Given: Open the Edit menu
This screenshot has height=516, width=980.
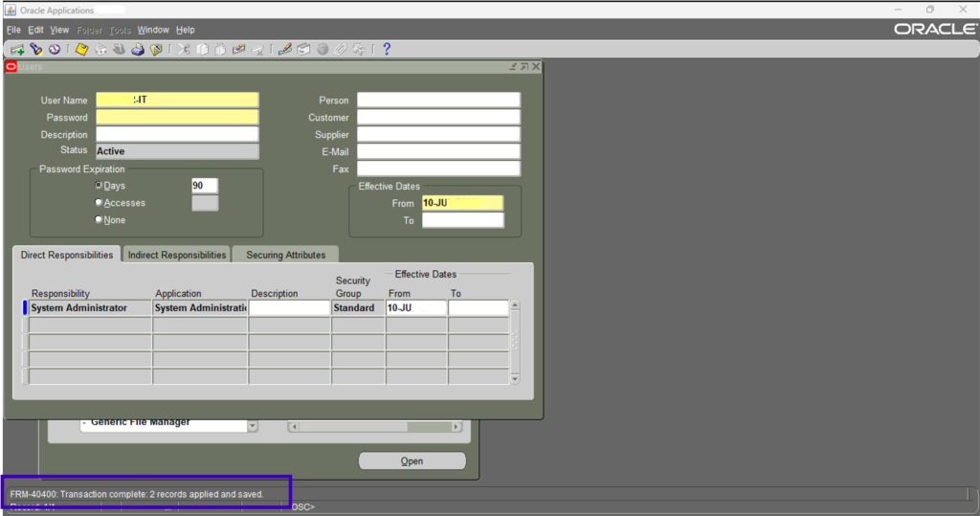Looking at the screenshot, I should [35, 30].
